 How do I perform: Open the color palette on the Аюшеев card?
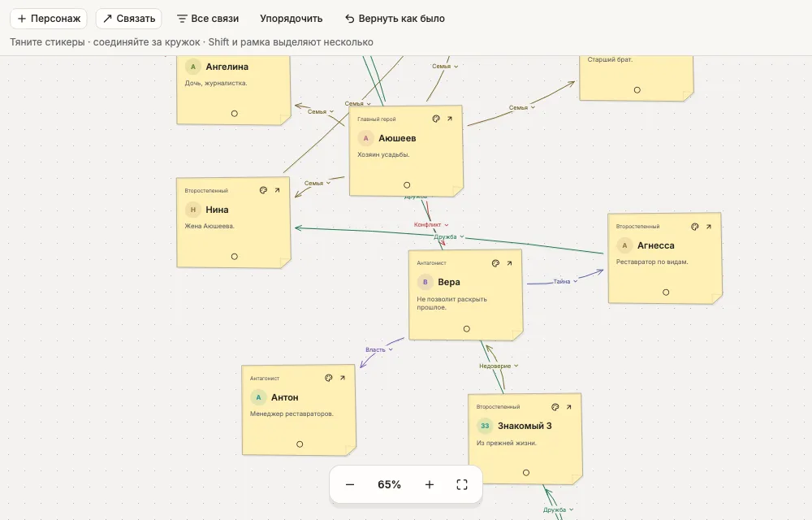(436, 119)
